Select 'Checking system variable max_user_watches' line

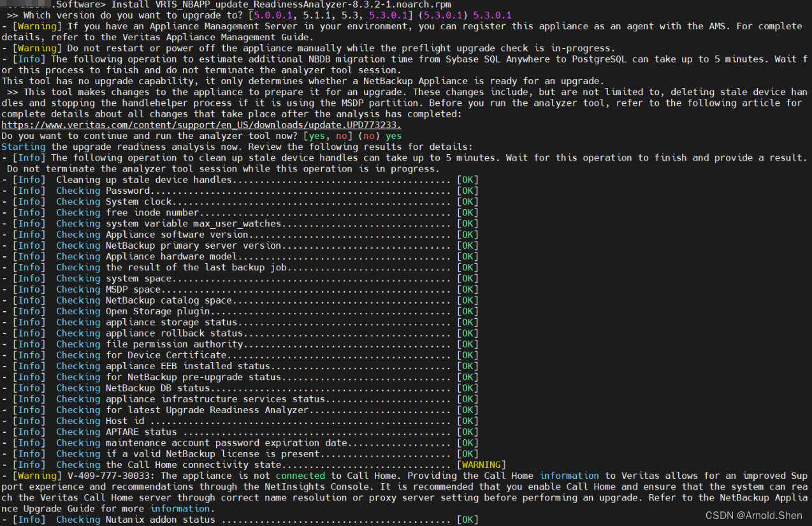240,224
